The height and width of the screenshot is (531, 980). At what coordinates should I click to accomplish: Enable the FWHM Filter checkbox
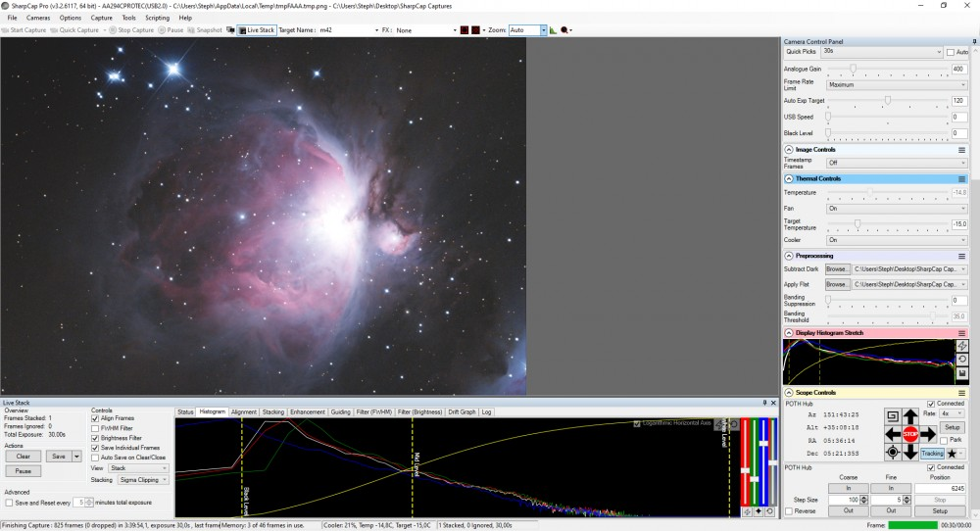(95, 428)
